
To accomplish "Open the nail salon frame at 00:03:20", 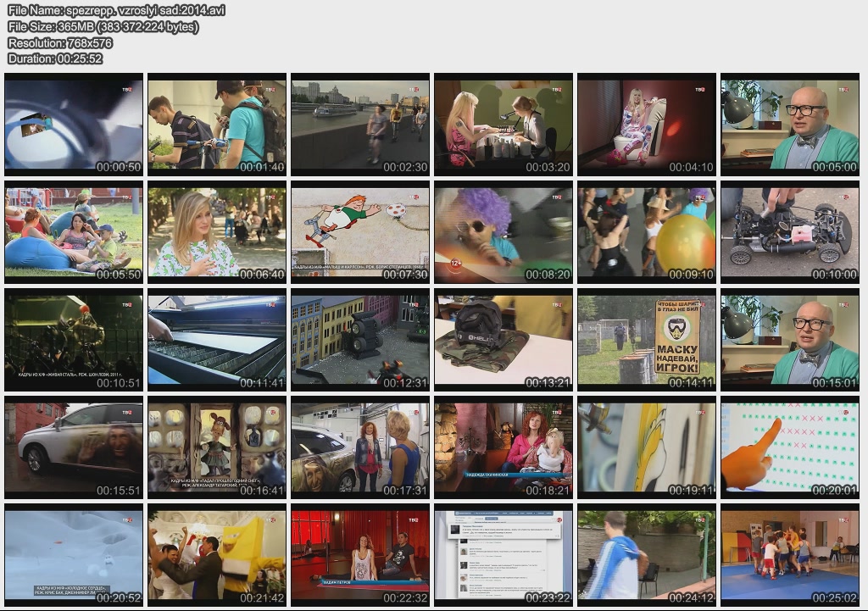I will (504, 124).
